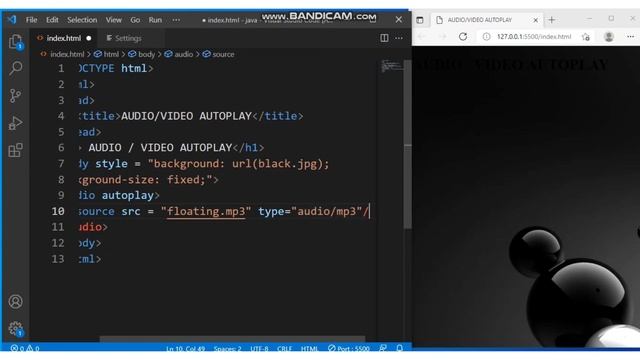Open a new browser tab
The height and width of the screenshot is (360, 640).
point(551,20)
